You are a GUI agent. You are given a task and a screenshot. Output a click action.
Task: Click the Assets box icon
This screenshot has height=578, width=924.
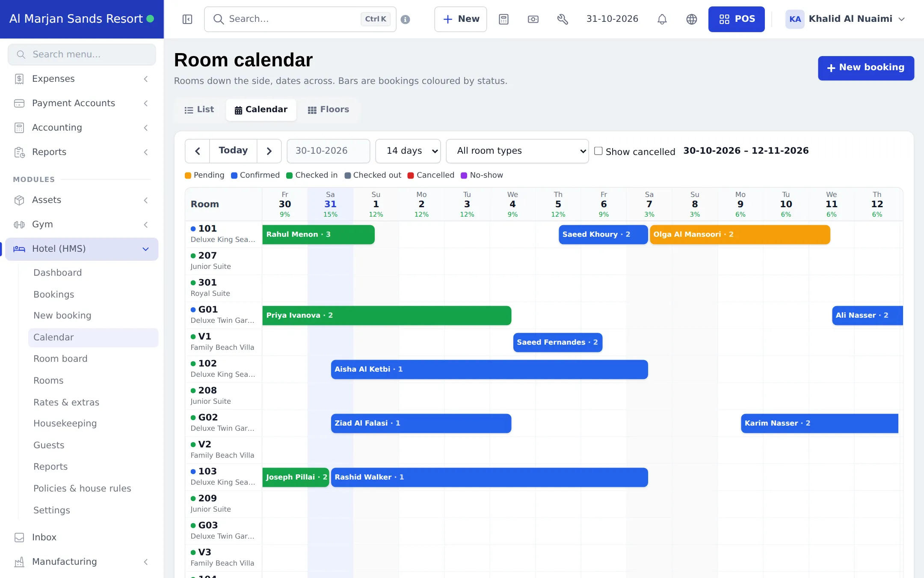click(19, 200)
